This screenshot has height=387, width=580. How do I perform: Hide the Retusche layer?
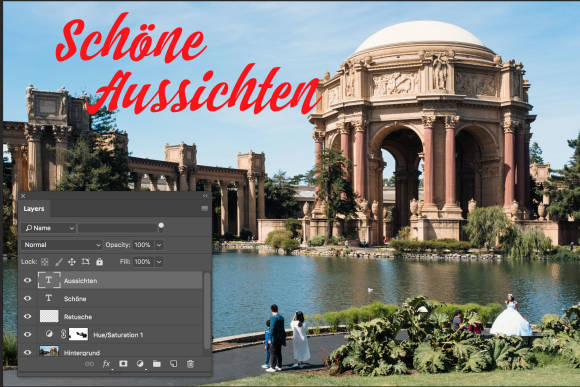[27, 316]
